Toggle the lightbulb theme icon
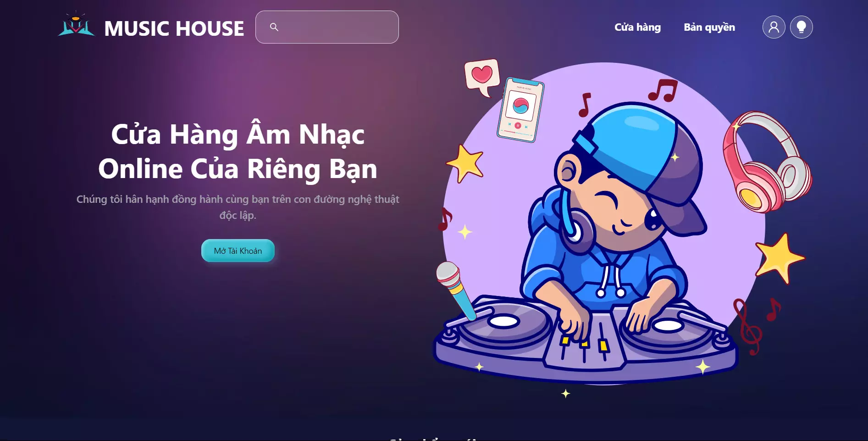868x441 pixels. pos(801,27)
